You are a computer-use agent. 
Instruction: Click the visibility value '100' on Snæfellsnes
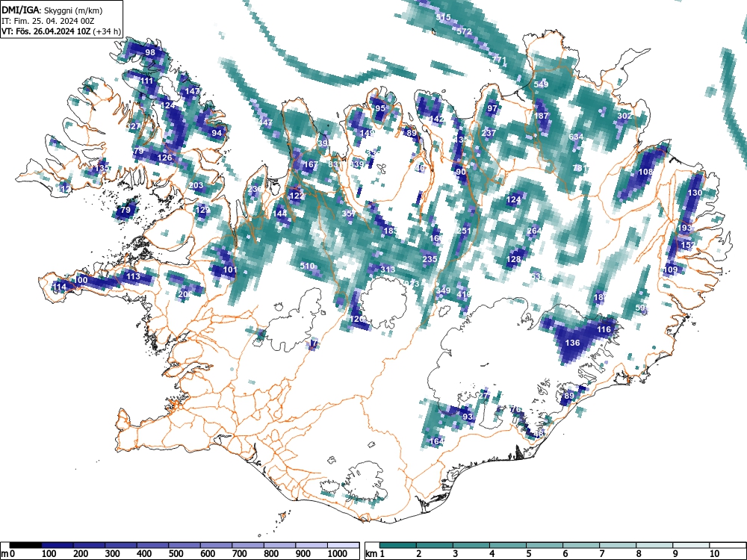tap(81, 280)
